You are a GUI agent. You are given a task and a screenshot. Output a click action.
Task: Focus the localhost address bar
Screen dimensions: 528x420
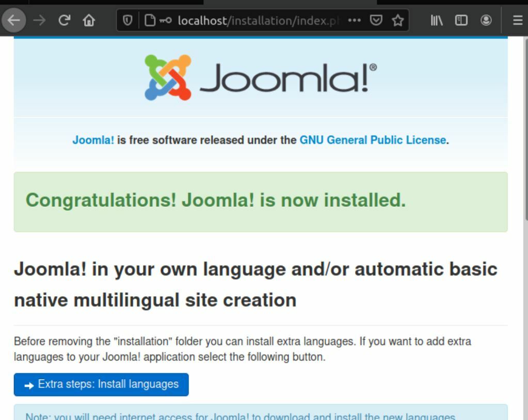pos(258,21)
